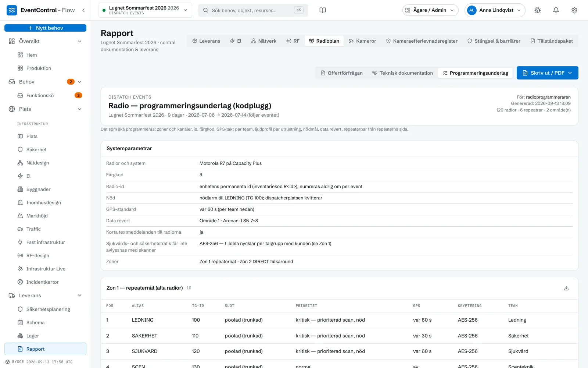Open the settings gear icon
Image resolution: width=588 pixels, height=368 pixels.
tap(574, 10)
